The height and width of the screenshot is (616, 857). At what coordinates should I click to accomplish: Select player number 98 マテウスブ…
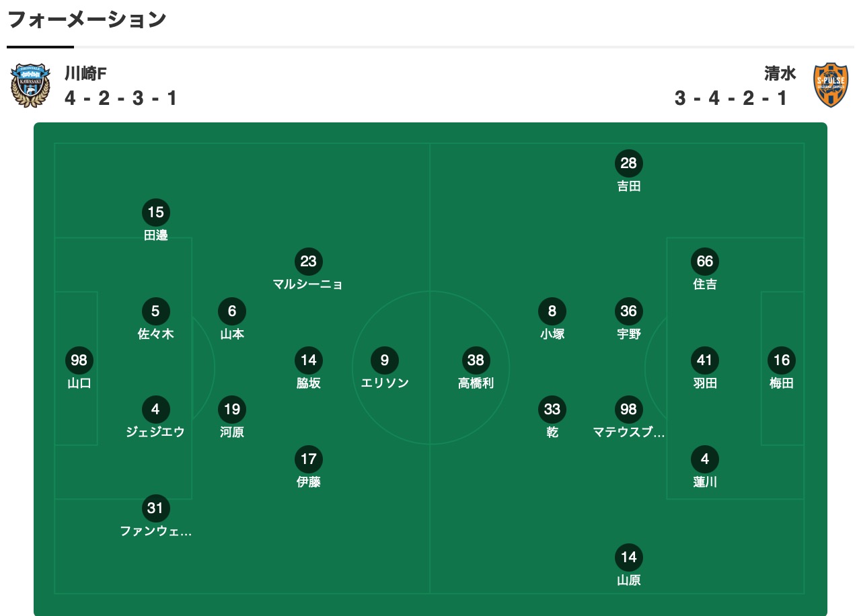pos(629,410)
